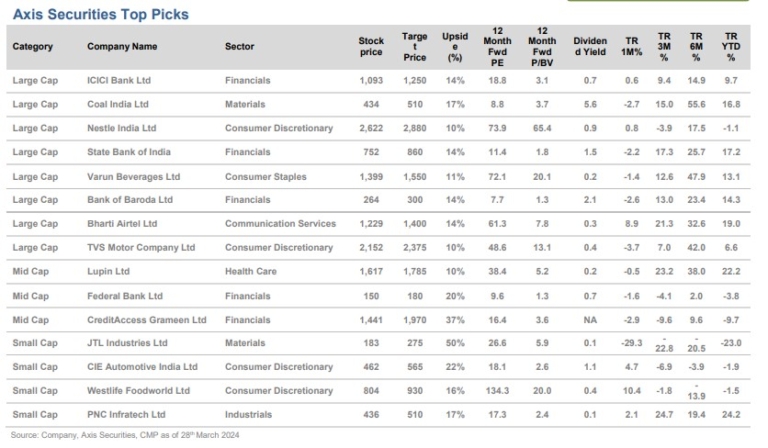Select the Coal India Ltd row name
The image size is (768, 448).
tap(118, 104)
